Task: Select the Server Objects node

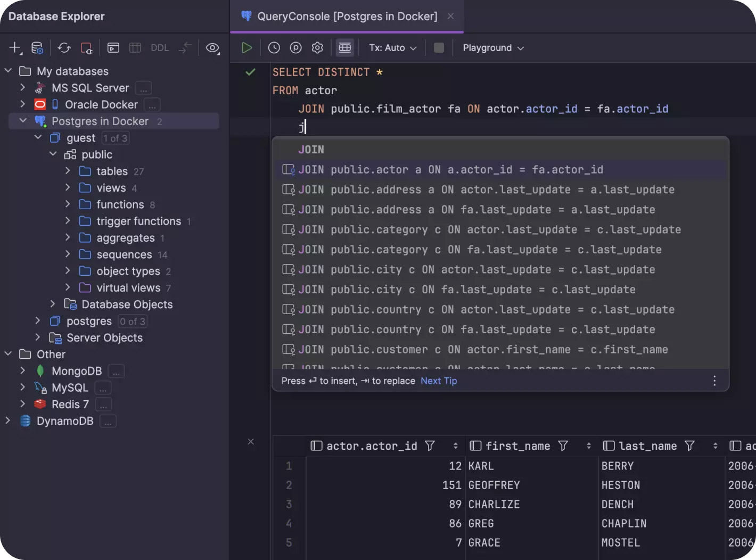Action: click(x=104, y=338)
